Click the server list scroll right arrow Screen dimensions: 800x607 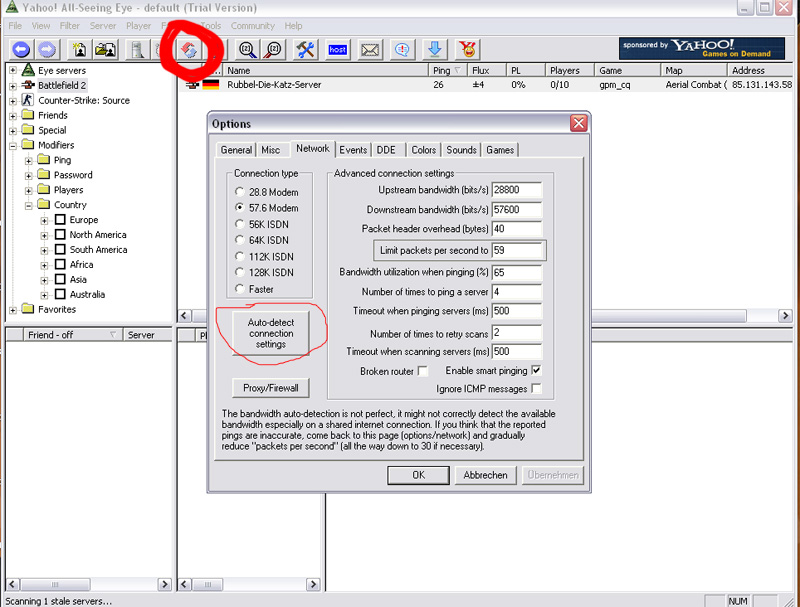point(785,316)
